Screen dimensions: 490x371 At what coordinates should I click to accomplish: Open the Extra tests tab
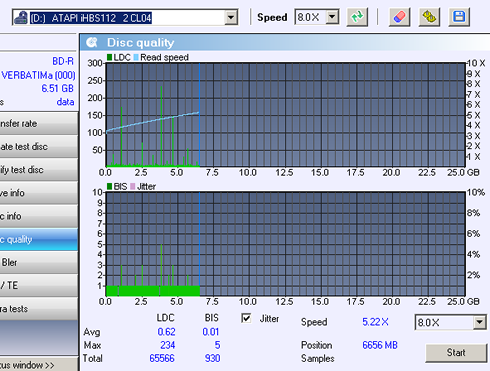coord(38,309)
